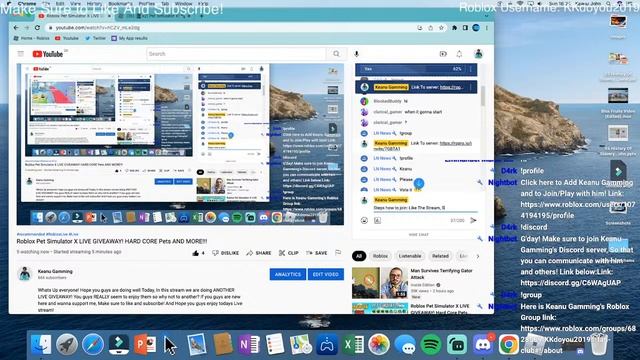Image resolution: width=640 pixels, height=360 pixels.
Task: Open Excel from the dock
Action: [x=353, y=345]
